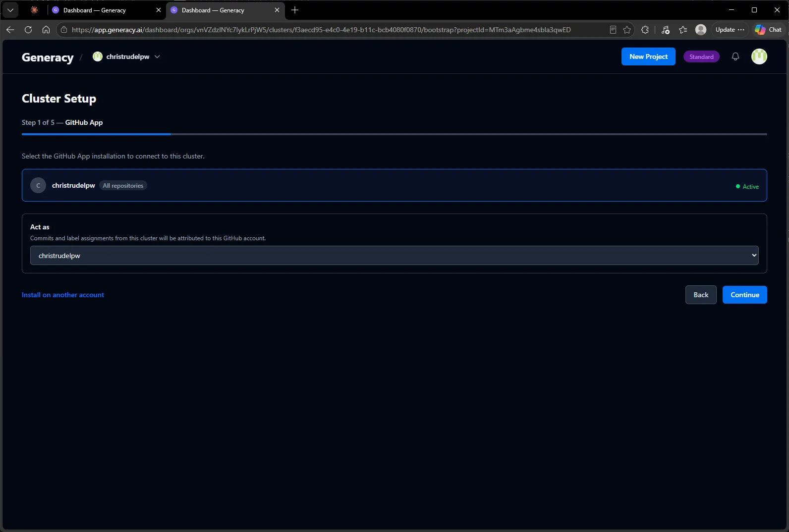
Task: Click the Cluster Setup heading
Action: [59, 99]
